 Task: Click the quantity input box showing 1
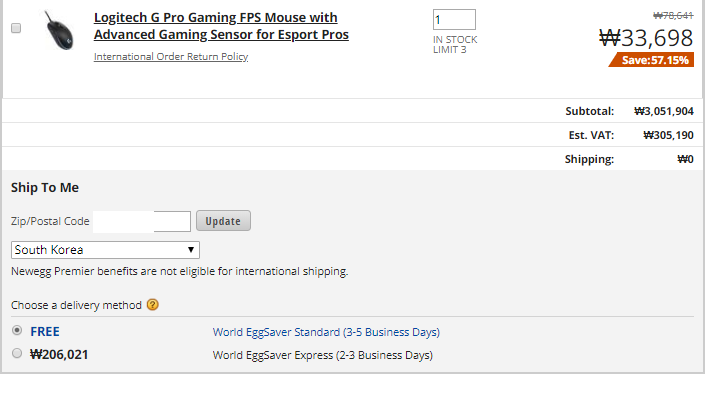coord(454,20)
